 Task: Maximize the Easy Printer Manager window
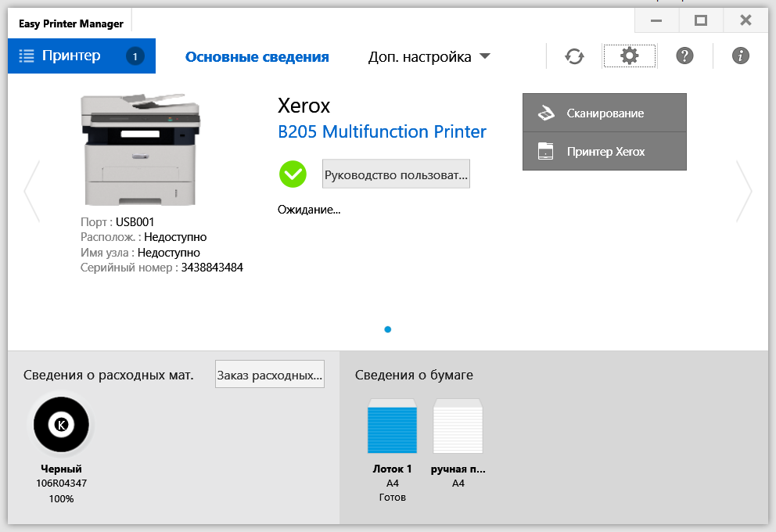pos(701,20)
